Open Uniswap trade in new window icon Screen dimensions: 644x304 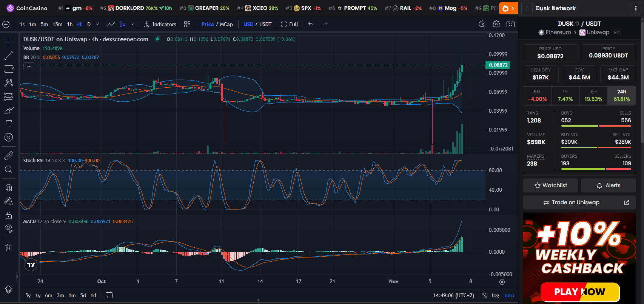(627, 202)
